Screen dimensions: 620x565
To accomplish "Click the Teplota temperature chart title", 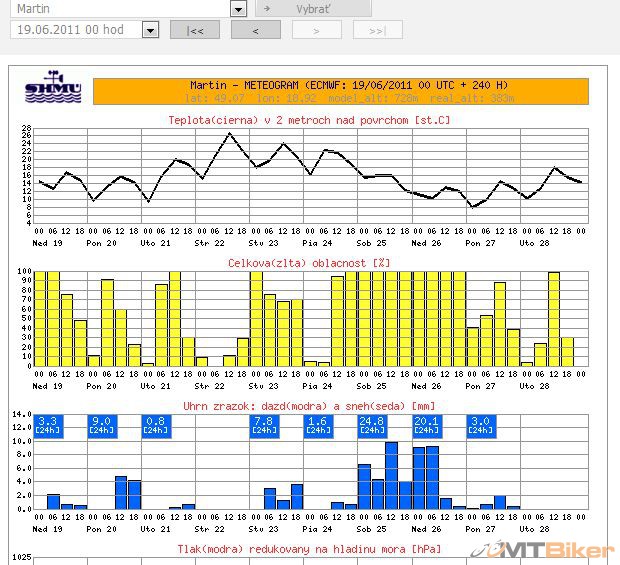I will coord(309,121).
